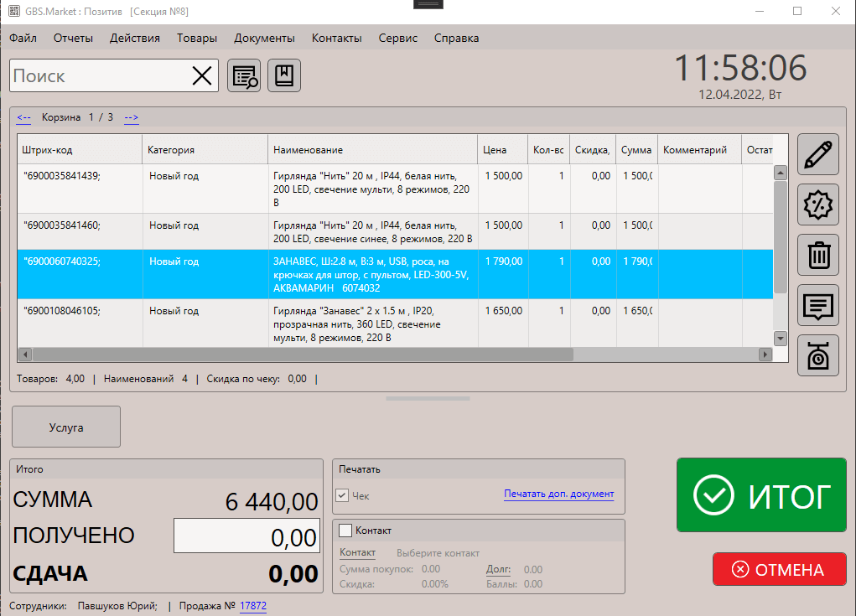The width and height of the screenshot is (856, 616).
Task: Clear the search field with X icon
Action: pos(202,76)
